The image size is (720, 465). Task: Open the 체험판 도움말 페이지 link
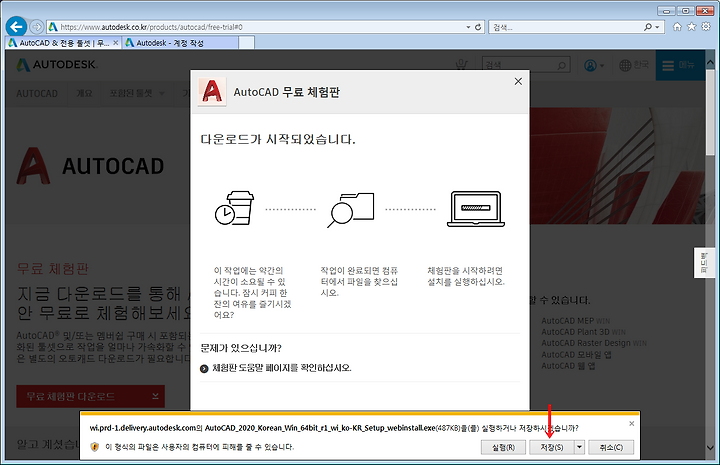281,368
